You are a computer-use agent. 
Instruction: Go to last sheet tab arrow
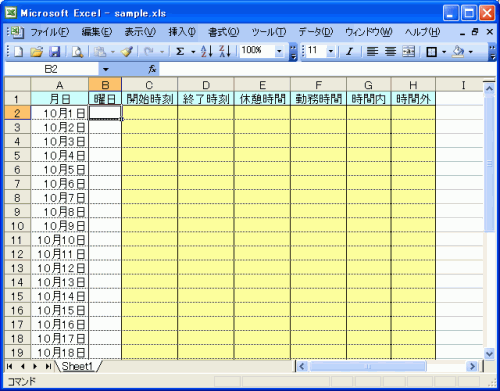tap(48, 366)
